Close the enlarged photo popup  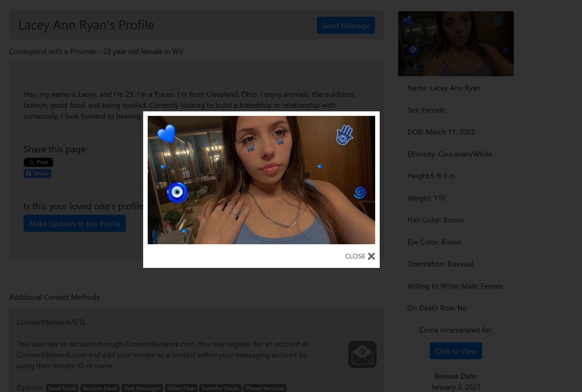(x=360, y=256)
